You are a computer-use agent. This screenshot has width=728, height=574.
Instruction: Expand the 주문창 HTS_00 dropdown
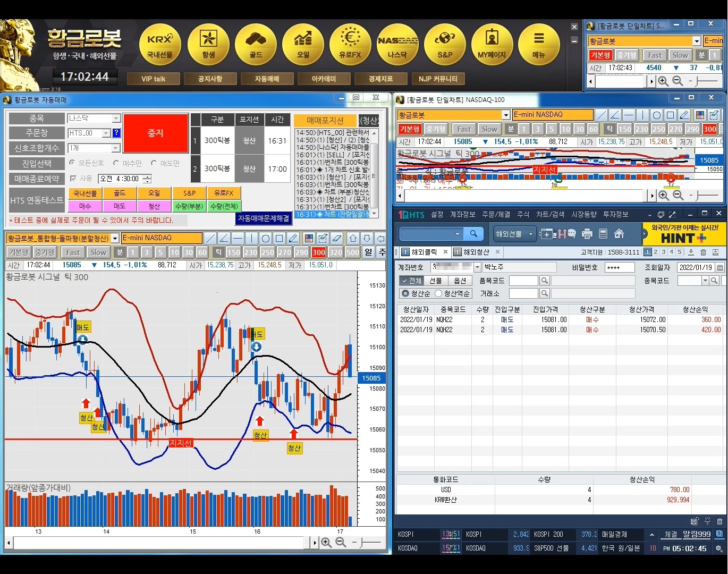(106, 133)
